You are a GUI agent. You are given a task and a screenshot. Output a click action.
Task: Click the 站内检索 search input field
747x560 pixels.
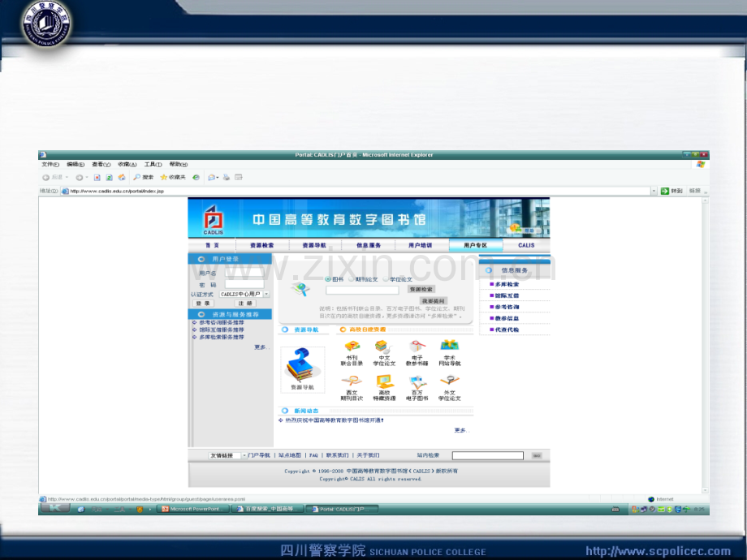[487, 455]
